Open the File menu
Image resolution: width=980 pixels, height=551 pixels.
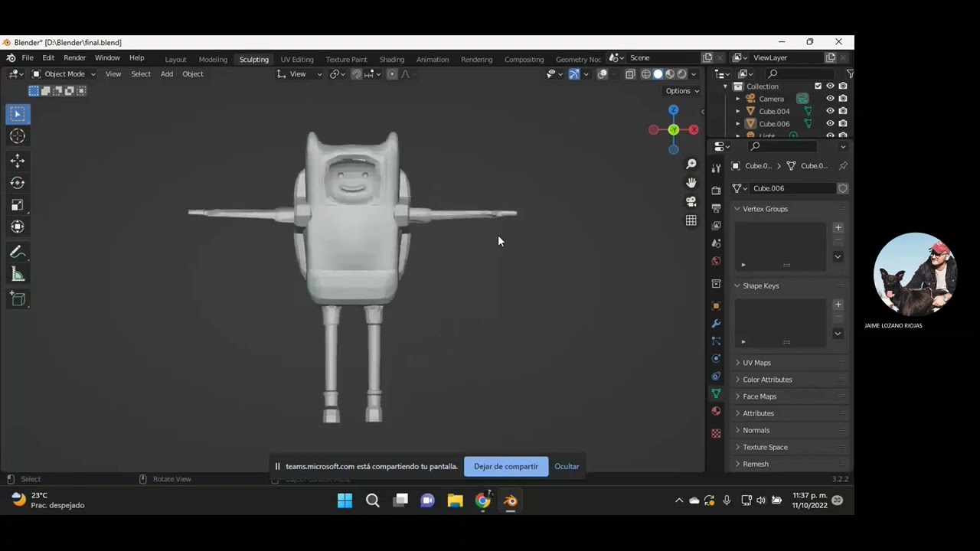tap(28, 58)
